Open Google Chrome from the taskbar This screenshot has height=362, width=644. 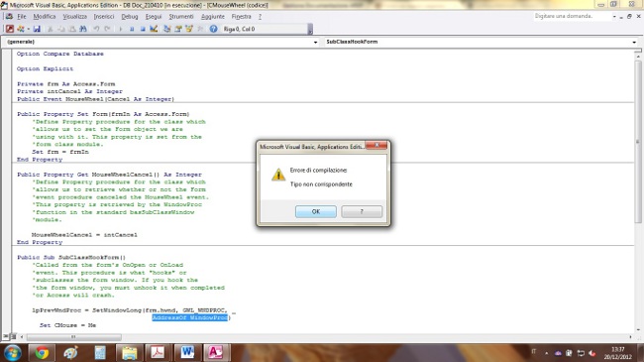[42, 353]
